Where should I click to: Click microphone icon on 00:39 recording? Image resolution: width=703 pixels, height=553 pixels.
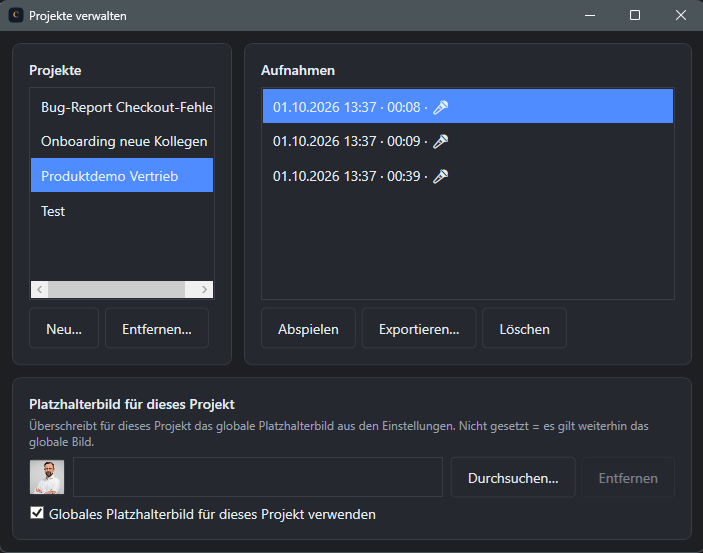(440, 176)
